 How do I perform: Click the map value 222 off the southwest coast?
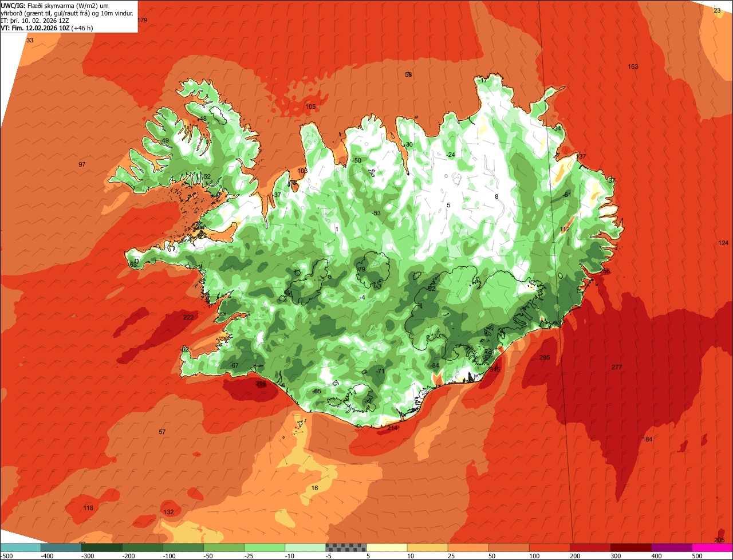(188, 317)
